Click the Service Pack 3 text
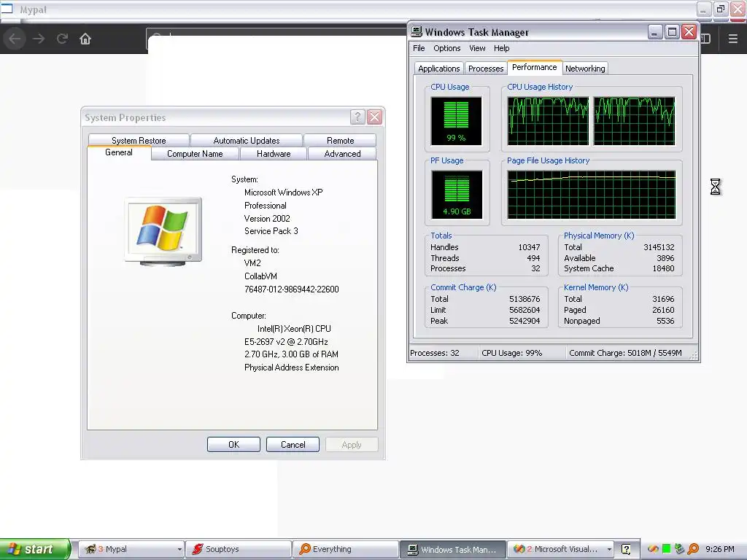 271,231
